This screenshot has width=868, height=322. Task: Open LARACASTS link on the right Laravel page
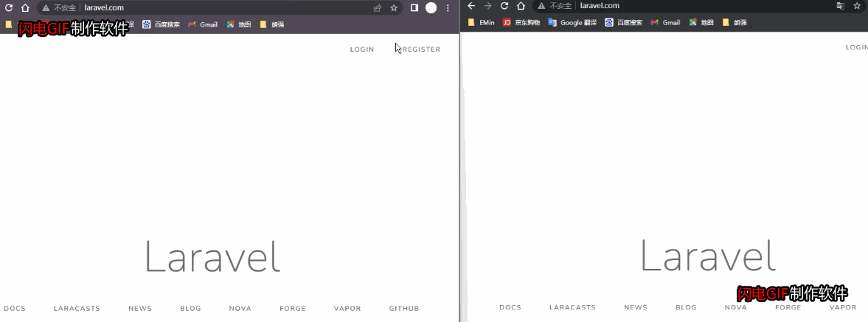click(572, 307)
